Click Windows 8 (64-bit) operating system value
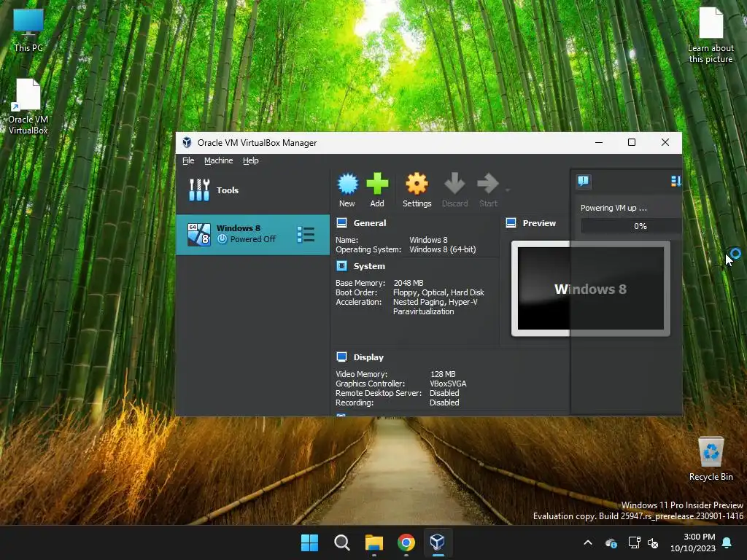The height and width of the screenshot is (560, 747). (x=443, y=249)
